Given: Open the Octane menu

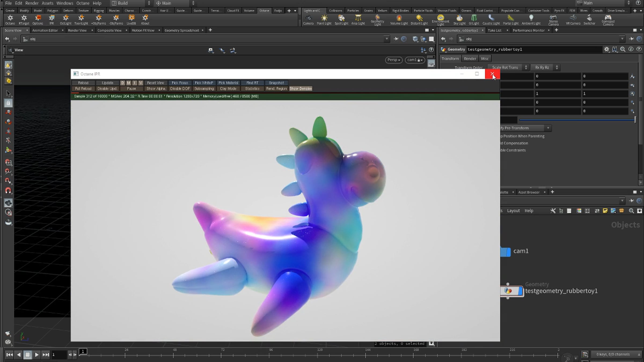Looking at the screenshot, I should click(x=83, y=3).
